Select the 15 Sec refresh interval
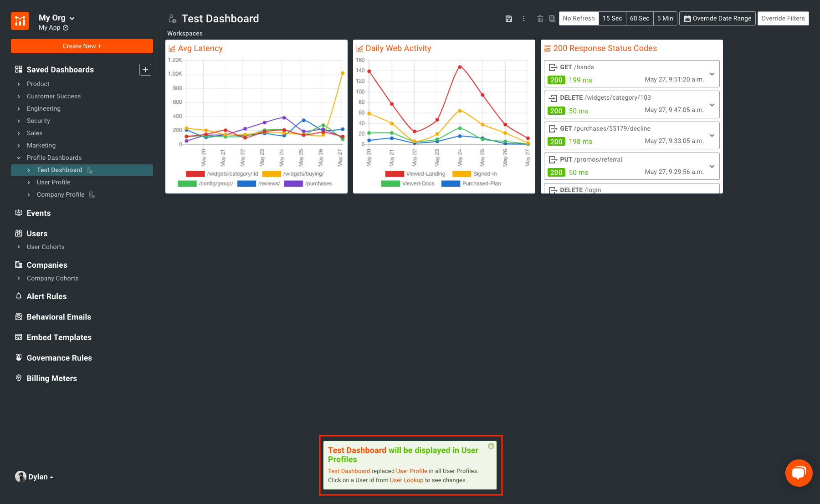The width and height of the screenshot is (820, 504). coord(612,19)
